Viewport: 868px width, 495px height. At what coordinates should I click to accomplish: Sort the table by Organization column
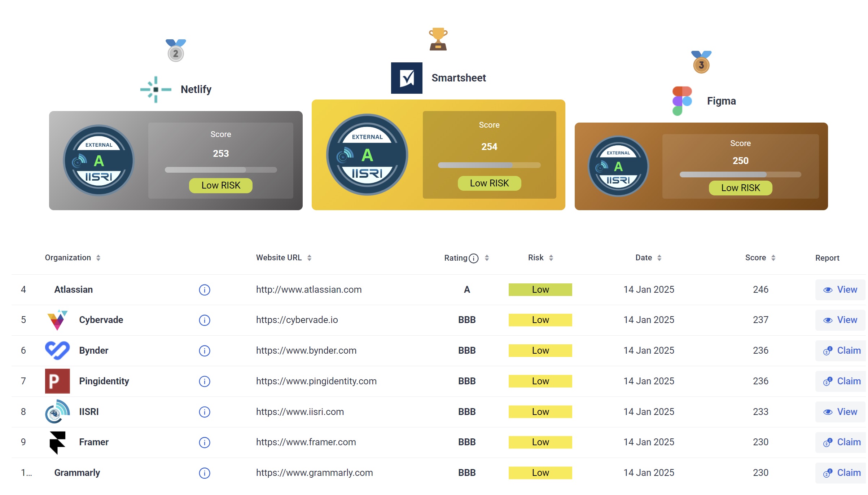click(98, 258)
